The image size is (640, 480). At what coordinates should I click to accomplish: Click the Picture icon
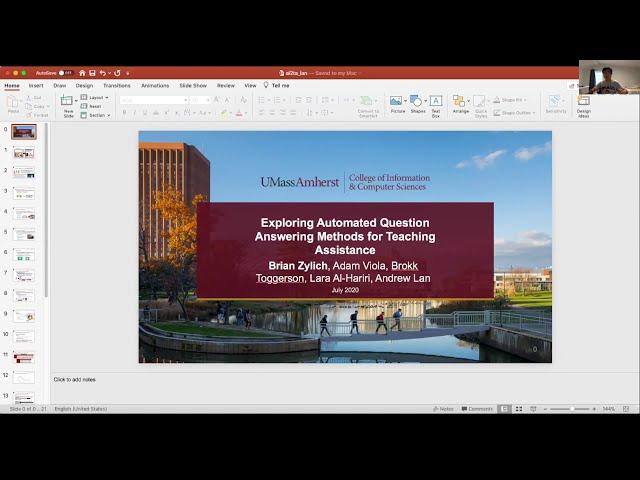click(x=396, y=100)
